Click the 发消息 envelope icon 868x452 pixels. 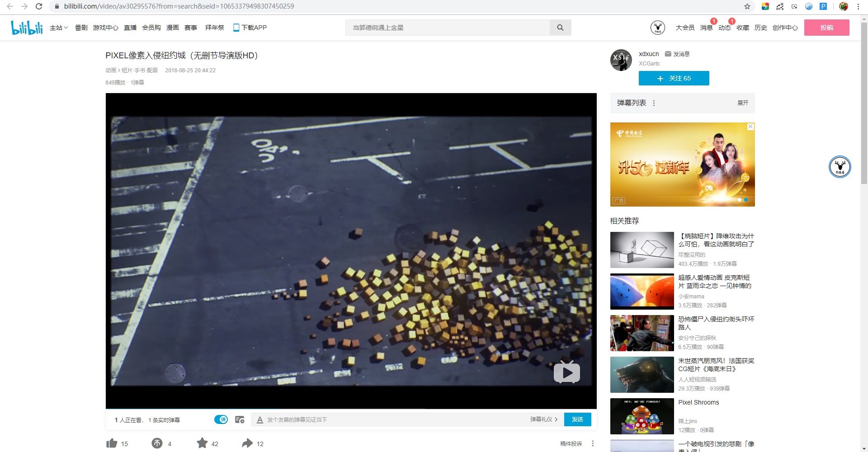point(668,54)
